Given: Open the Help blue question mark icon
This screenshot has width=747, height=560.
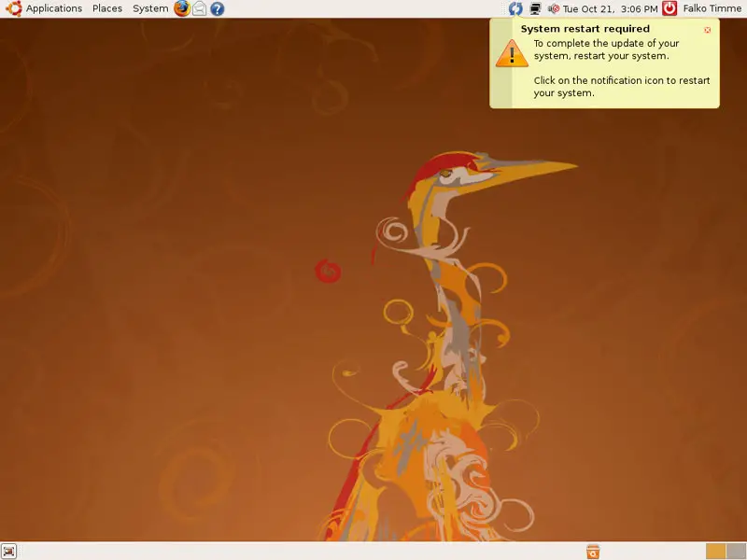Looking at the screenshot, I should (x=218, y=8).
